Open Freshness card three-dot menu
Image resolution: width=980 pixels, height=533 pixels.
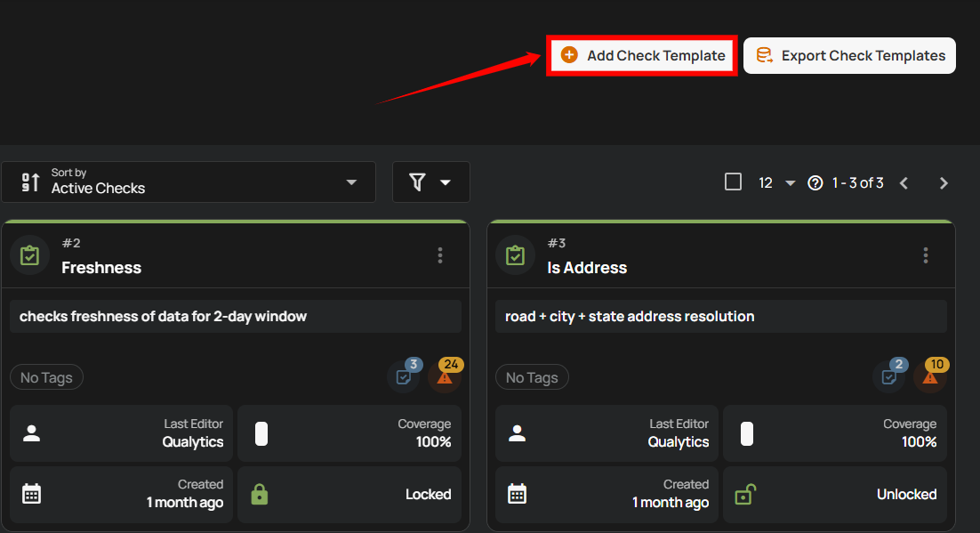coord(439,255)
